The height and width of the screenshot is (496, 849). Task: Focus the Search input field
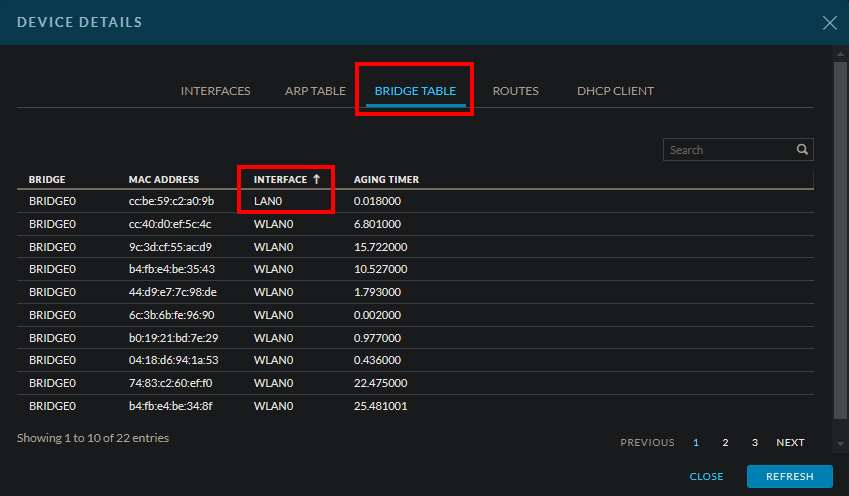click(730, 150)
